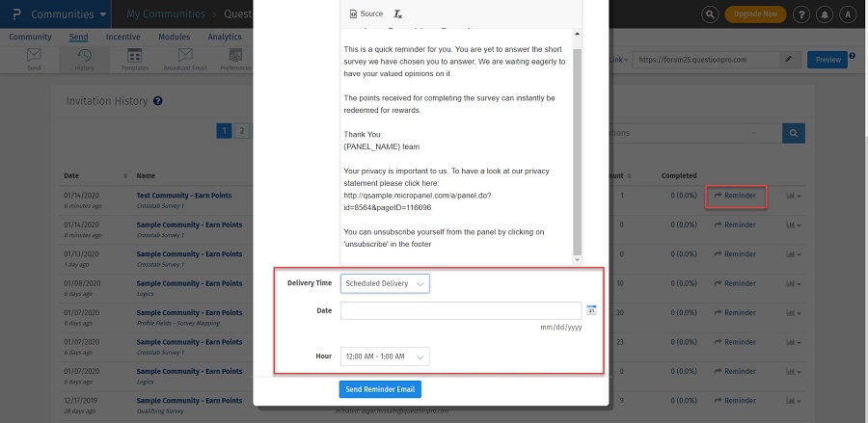
Task: Open Sample Community invitation for Profile Fields mapping
Action: point(189,313)
